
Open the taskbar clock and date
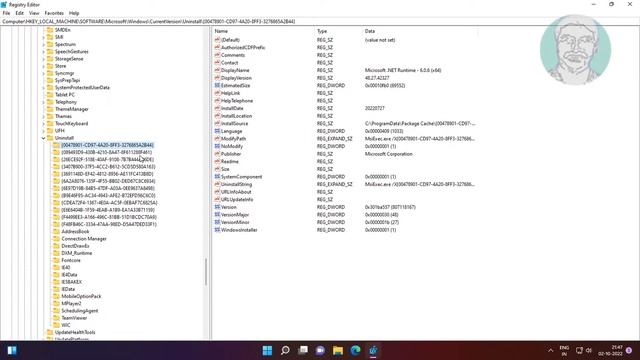coord(611,350)
